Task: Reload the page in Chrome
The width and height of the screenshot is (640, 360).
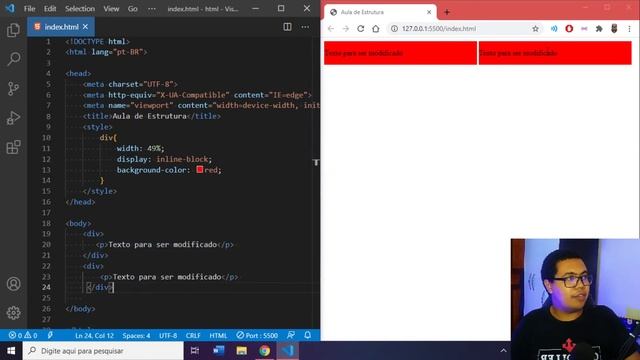Action: pos(360,29)
